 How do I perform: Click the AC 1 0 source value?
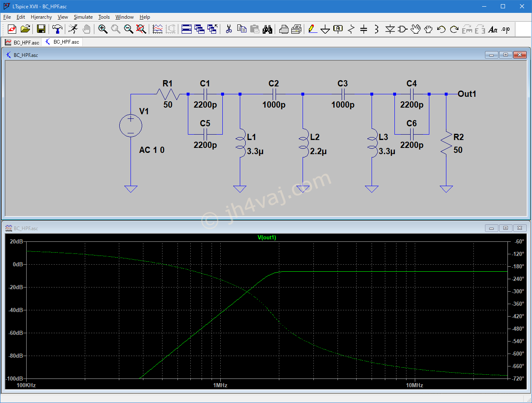pyautogui.click(x=152, y=150)
